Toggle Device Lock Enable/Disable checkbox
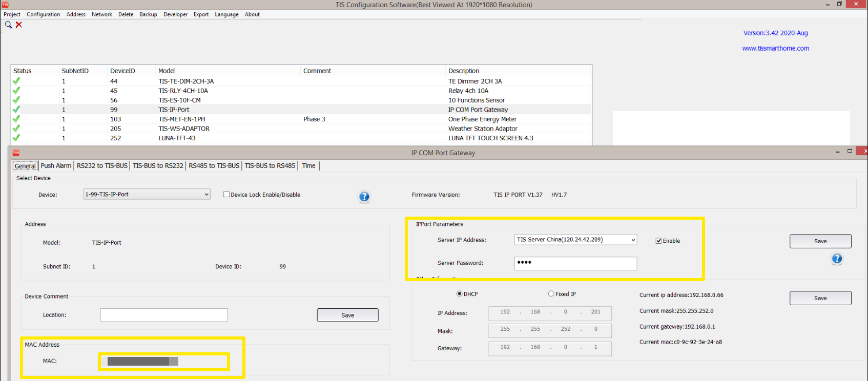This screenshot has width=868, height=381. pyautogui.click(x=226, y=195)
